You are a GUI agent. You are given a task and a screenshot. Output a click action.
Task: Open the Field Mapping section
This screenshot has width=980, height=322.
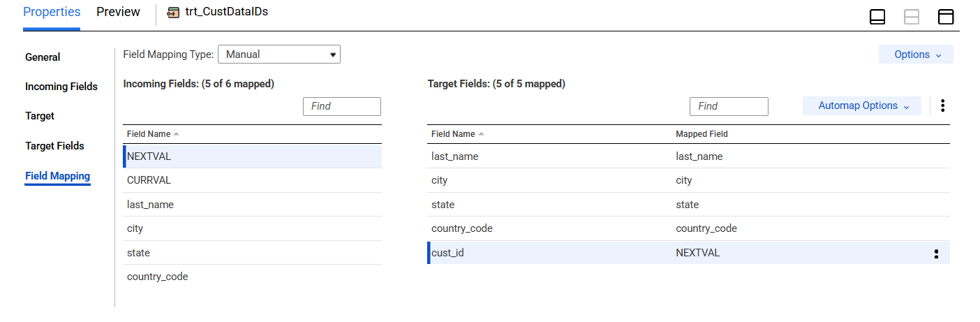pyautogui.click(x=58, y=176)
